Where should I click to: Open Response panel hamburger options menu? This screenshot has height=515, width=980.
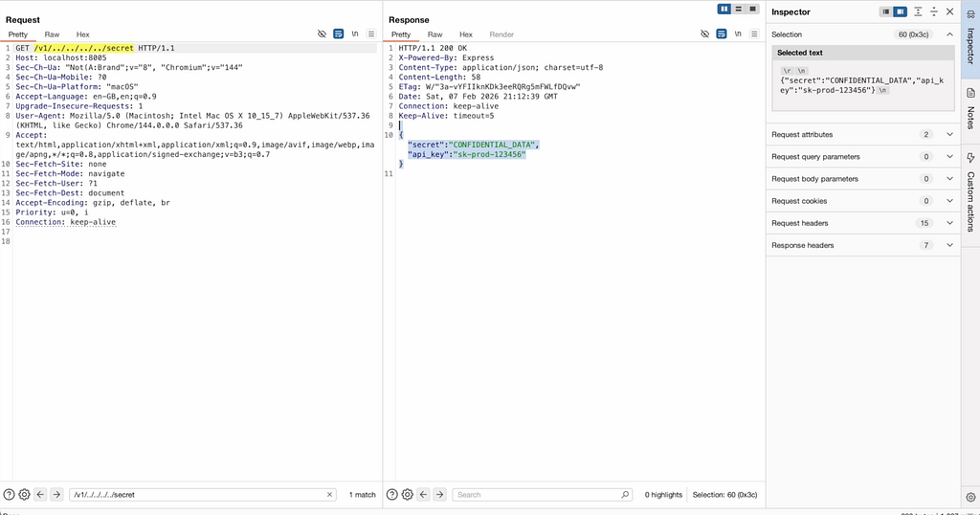(754, 34)
